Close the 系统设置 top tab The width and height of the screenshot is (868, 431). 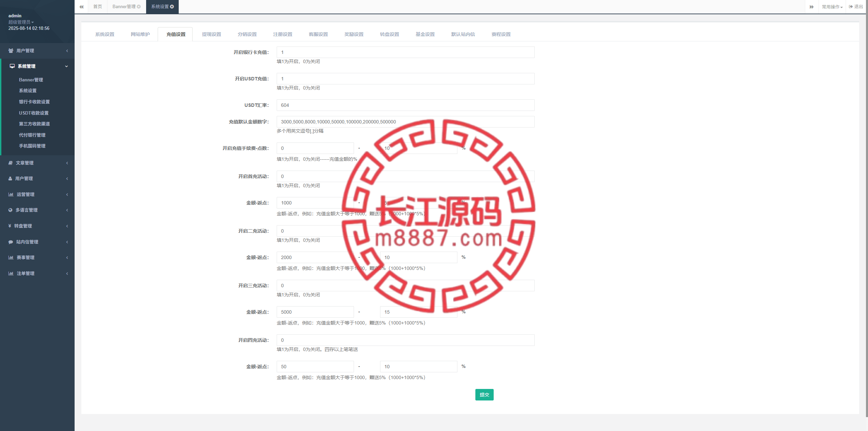pyautogui.click(x=172, y=6)
